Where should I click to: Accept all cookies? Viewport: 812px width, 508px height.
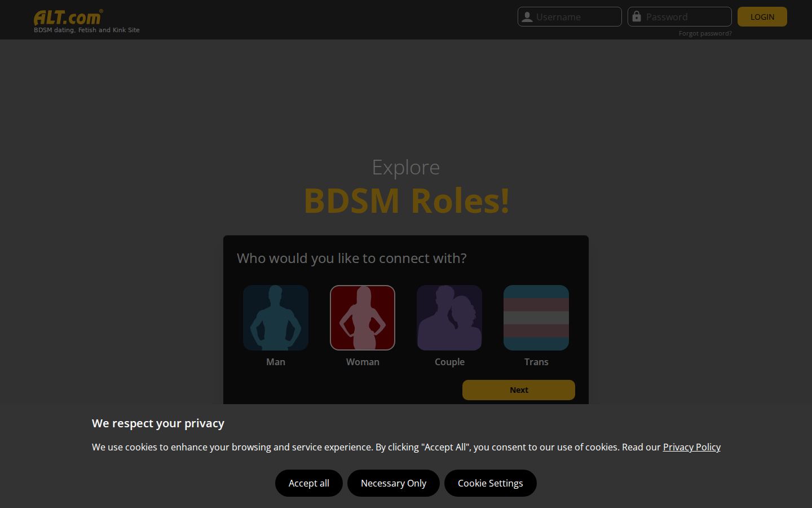(309, 483)
